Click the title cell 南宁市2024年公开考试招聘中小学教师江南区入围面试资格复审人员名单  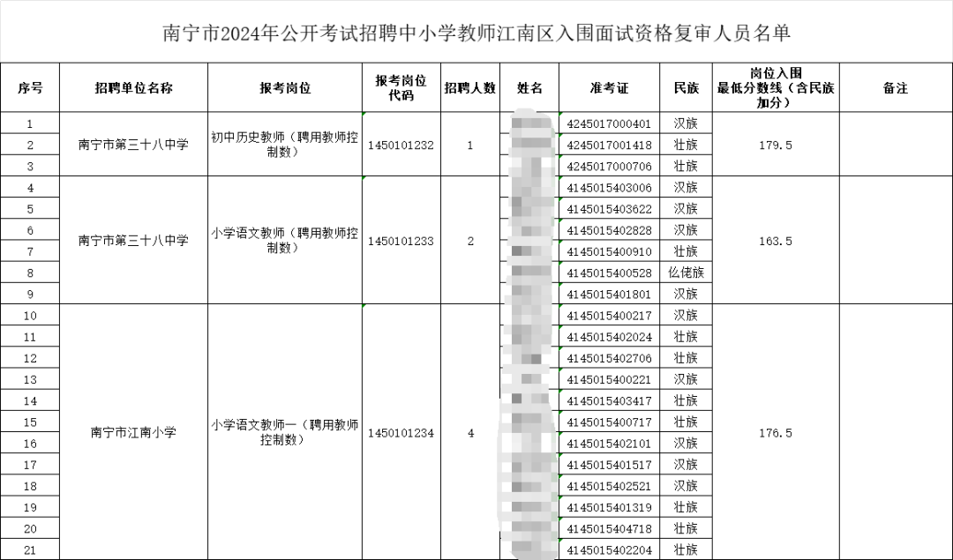476,33
